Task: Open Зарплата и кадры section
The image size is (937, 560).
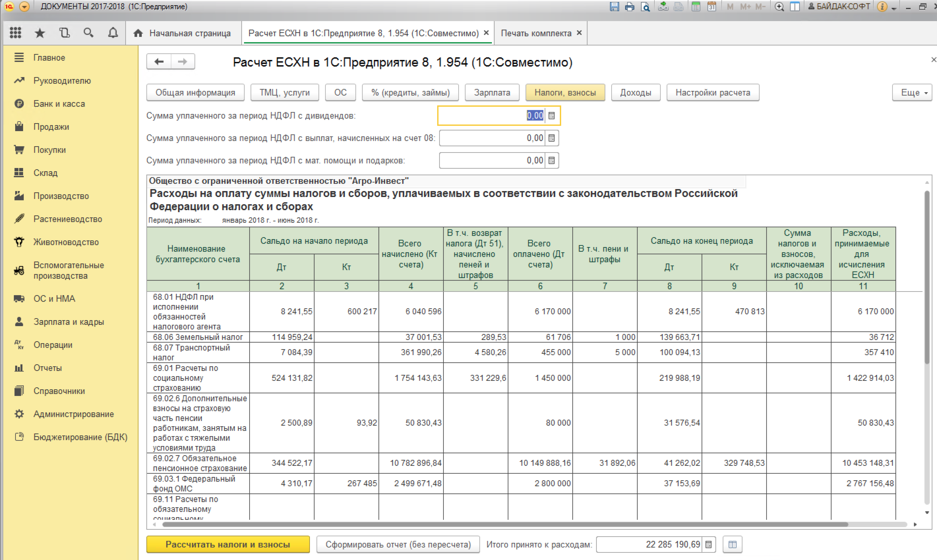Action: click(69, 322)
